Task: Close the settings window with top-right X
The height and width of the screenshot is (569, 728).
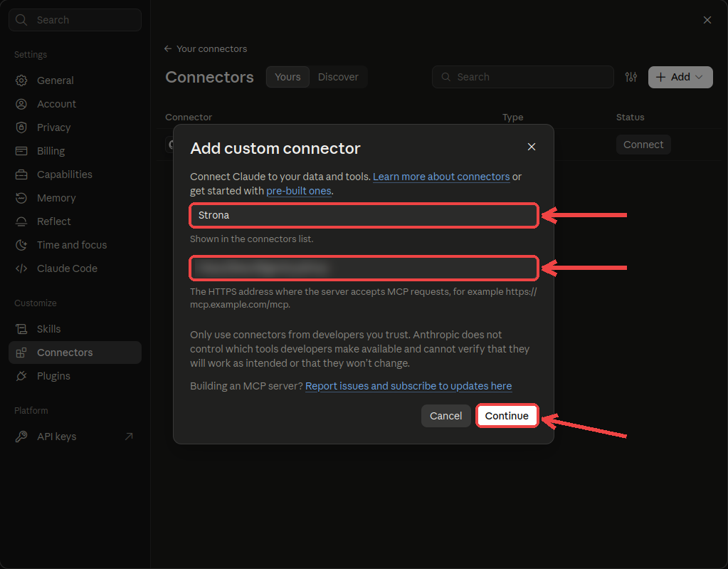Action: (x=707, y=20)
